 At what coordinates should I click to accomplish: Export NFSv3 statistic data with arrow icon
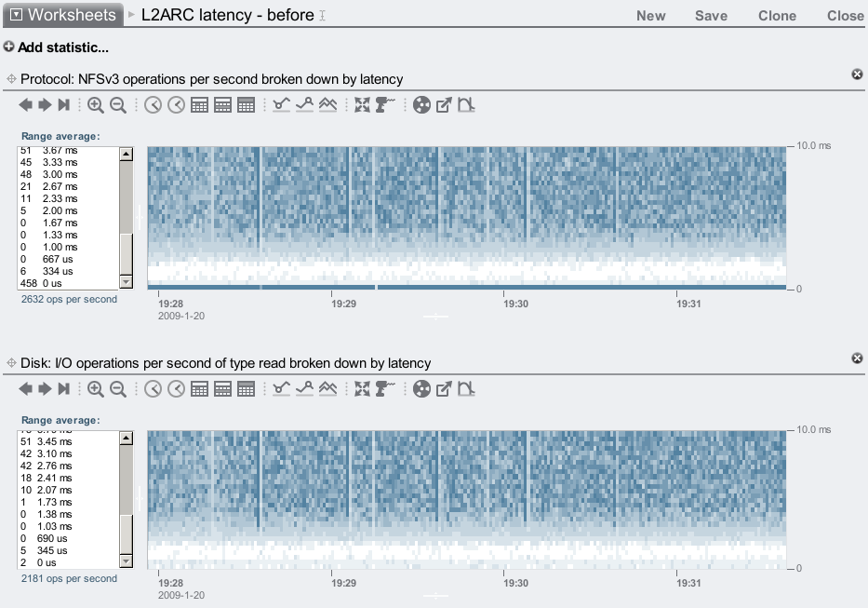point(444,106)
